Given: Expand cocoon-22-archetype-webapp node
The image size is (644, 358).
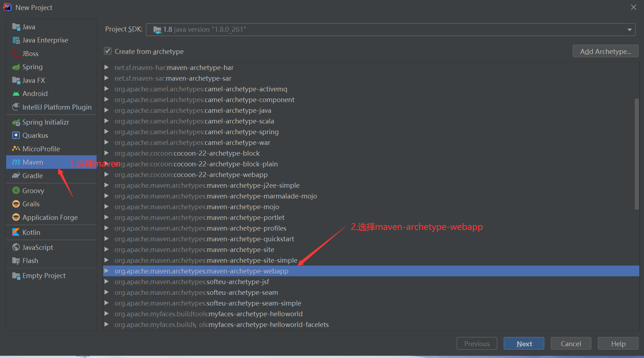Looking at the screenshot, I should [106, 175].
